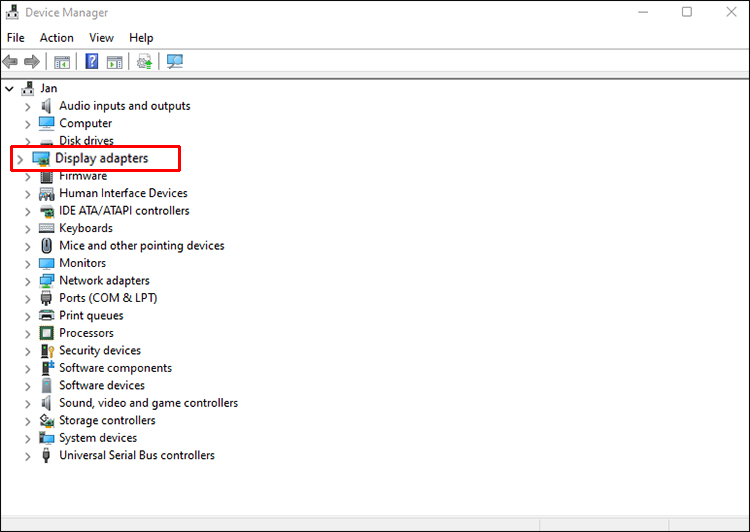Click the Software devices tower icon
The height and width of the screenshot is (532, 750).
(x=46, y=386)
